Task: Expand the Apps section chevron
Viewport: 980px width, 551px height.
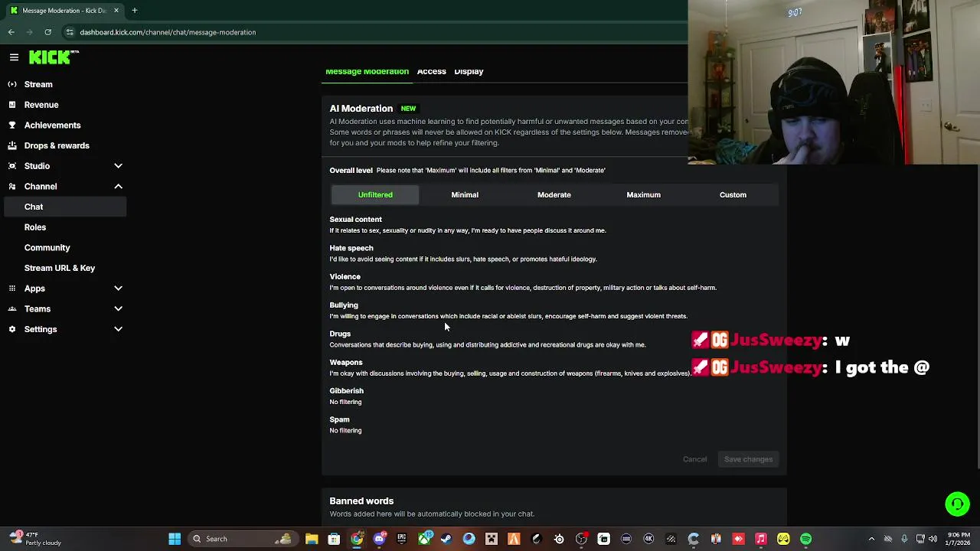Action: pyautogui.click(x=118, y=289)
